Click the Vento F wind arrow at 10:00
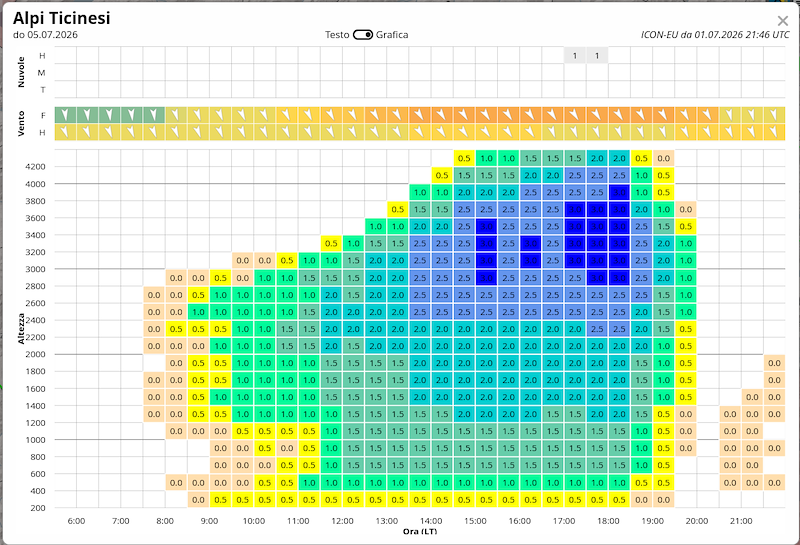This screenshot has height=545, width=800. 265,115
